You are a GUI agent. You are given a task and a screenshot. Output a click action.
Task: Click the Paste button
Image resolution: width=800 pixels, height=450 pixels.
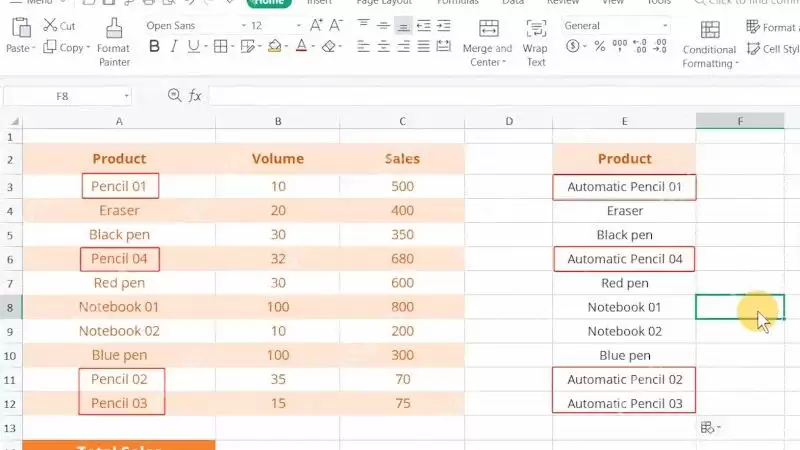[21, 35]
